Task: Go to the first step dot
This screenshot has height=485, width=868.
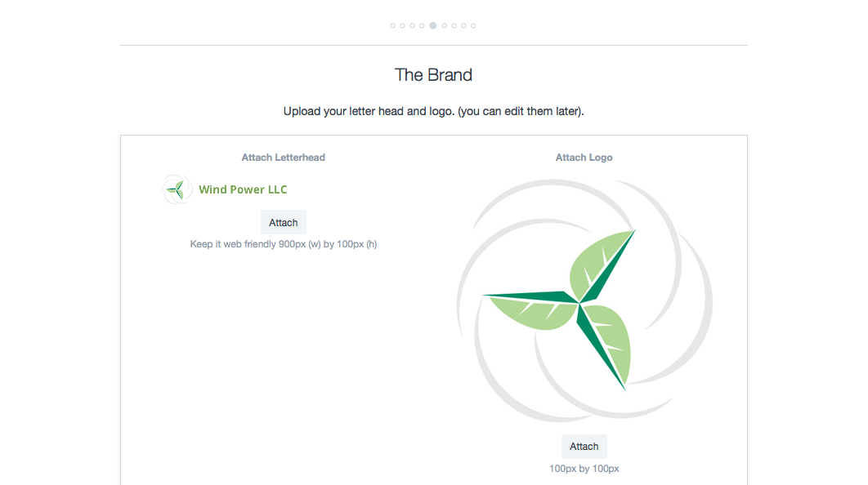Action: click(x=393, y=26)
